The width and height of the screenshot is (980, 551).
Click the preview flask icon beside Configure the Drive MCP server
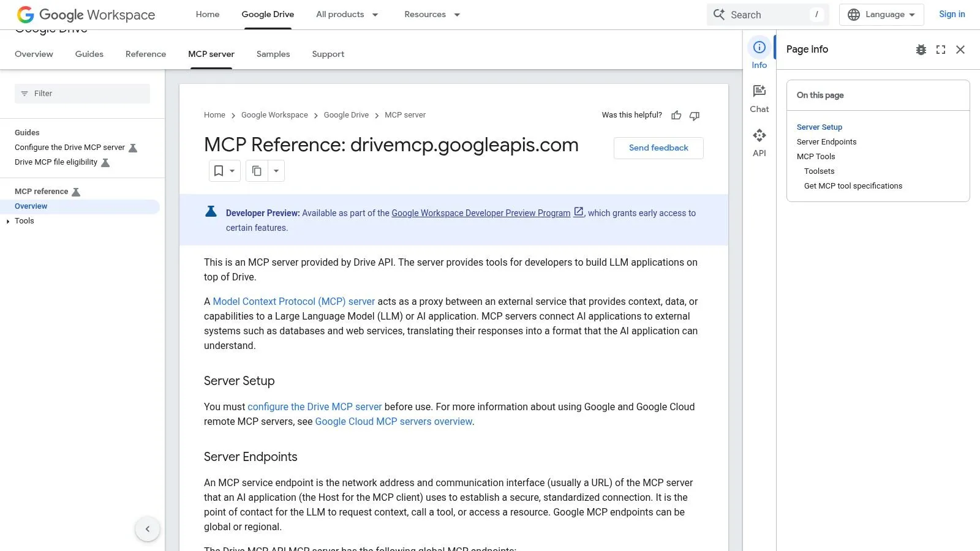(x=133, y=148)
